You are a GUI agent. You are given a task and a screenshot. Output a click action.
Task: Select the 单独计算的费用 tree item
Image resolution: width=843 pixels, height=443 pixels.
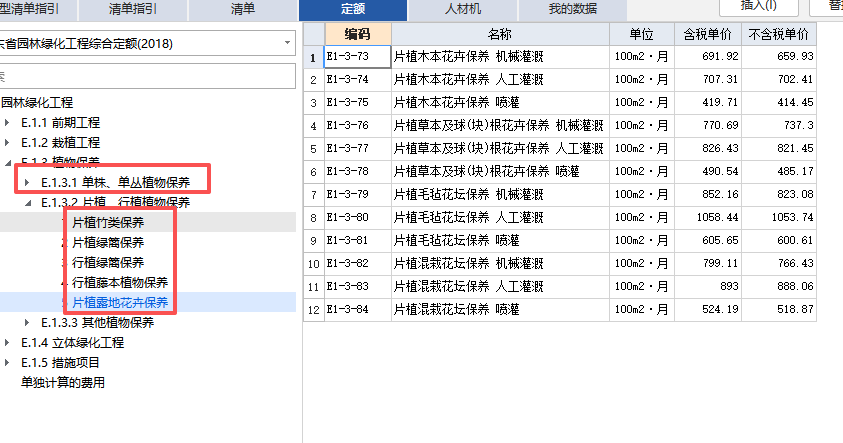[x=63, y=382]
